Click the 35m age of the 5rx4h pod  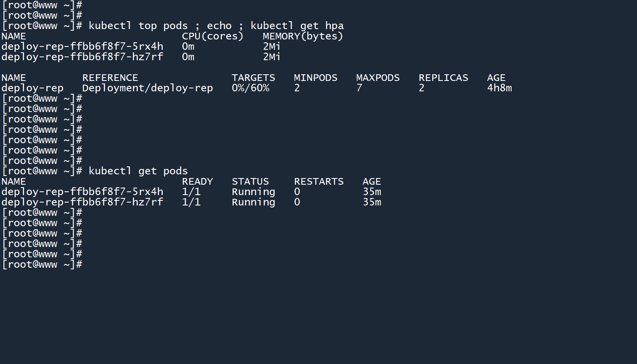coord(372,192)
